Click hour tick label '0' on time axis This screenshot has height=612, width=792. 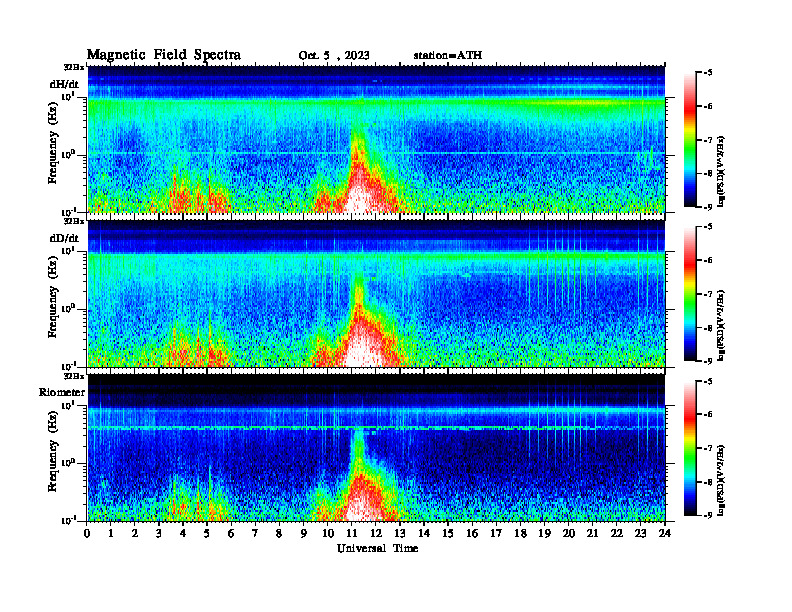click(87, 533)
